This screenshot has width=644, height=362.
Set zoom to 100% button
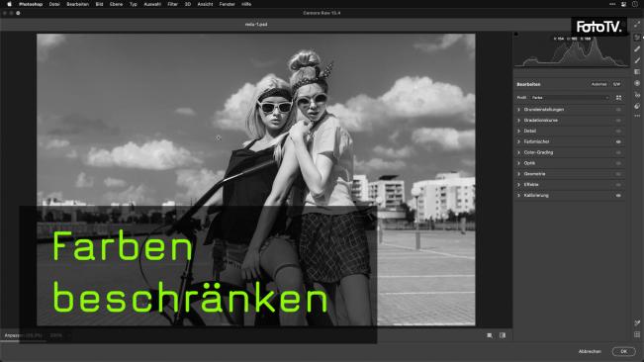click(55, 335)
